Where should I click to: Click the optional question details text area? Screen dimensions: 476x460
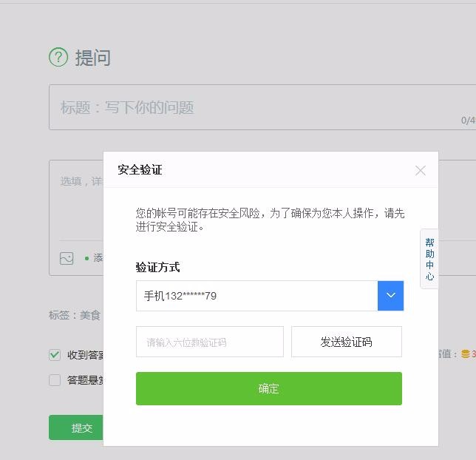76,200
